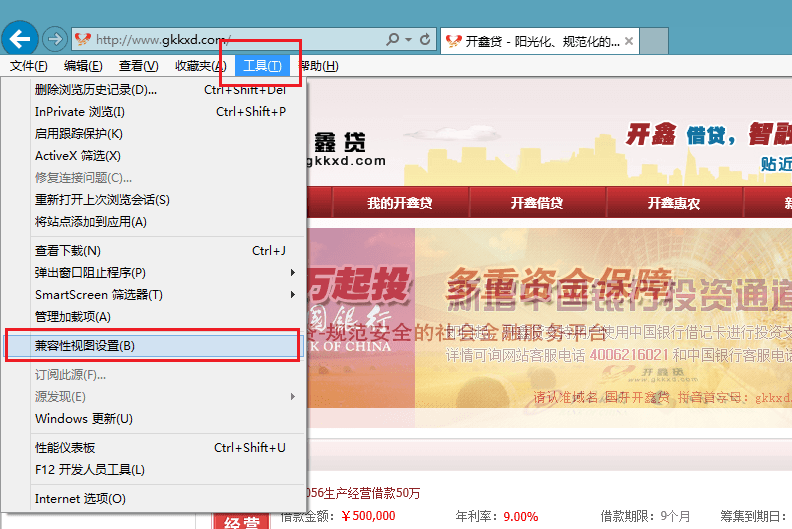
Task: Click the browser back arrow button
Action: click(20, 39)
